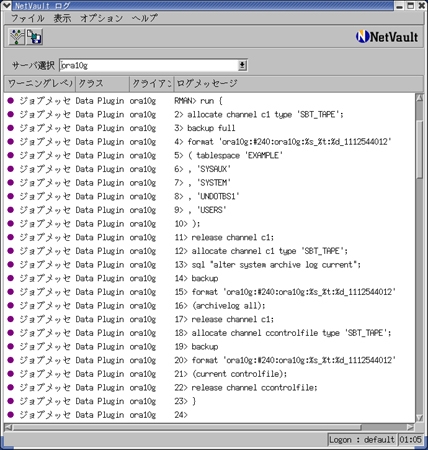Open the ファイル menu
The image size is (428, 450).
(x=28, y=18)
